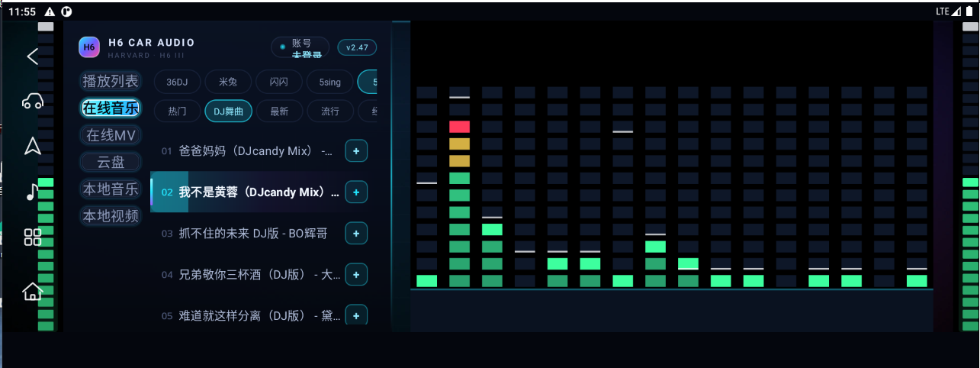This screenshot has width=980, height=368.
Task: Go to the home icon
Action: click(32, 291)
